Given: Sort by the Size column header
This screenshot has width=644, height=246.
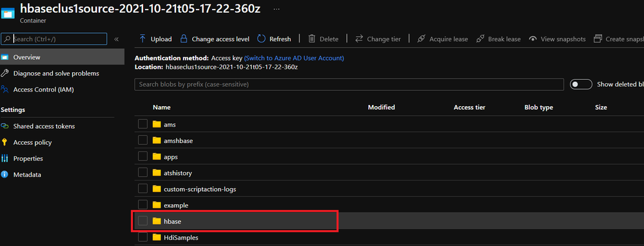Looking at the screenshot, I should pyautogui.click(x=601, y=108).
